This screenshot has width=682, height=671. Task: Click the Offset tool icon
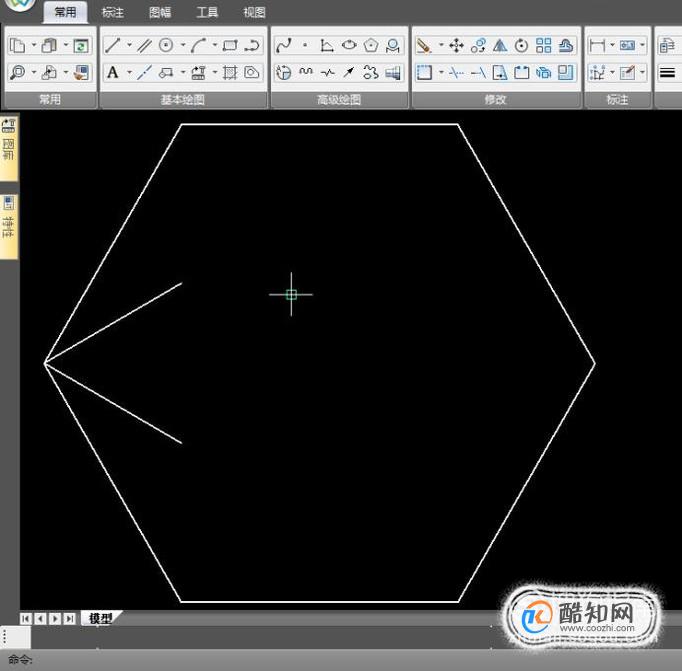[565, 45]
